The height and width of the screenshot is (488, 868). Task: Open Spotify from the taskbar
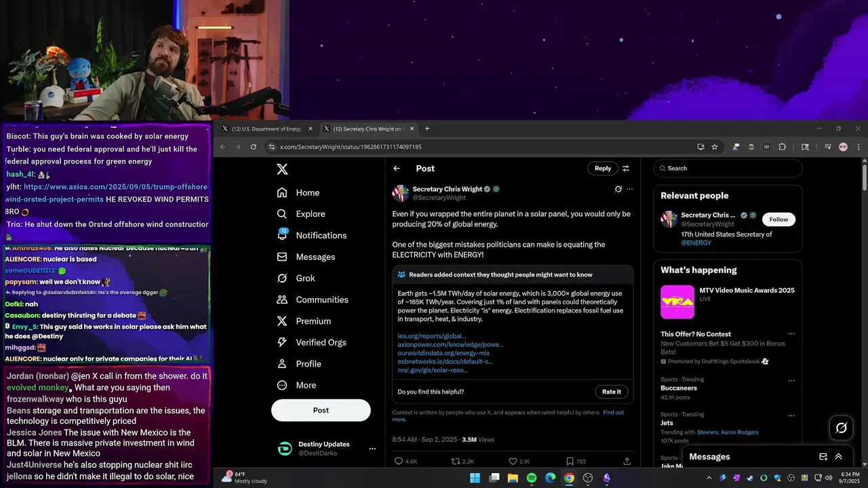(532, 478)
